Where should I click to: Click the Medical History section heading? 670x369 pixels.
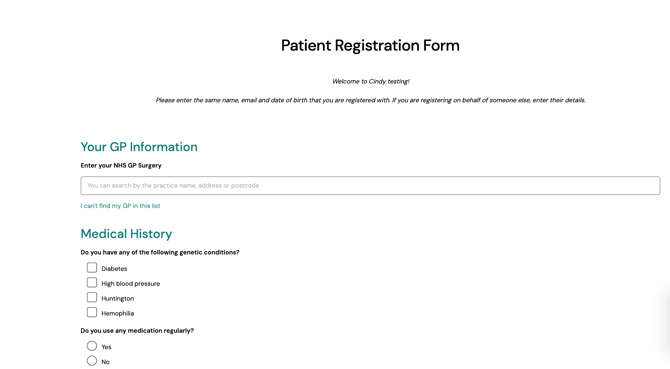(126, 234)
